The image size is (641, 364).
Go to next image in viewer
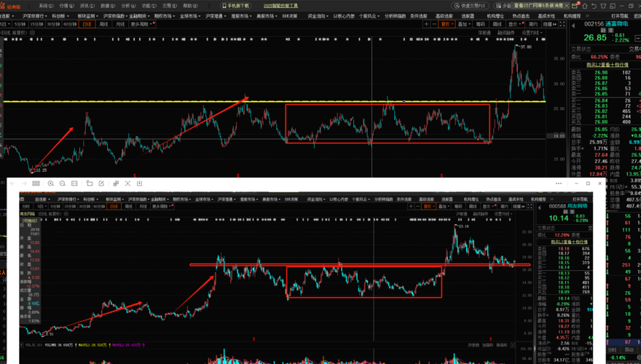pos(24,183)
